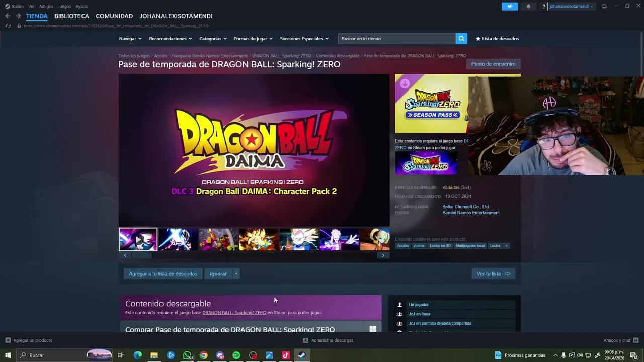
Task: Go forward with the right arrow
Action: pyautogui.click(x=18, y=16)
